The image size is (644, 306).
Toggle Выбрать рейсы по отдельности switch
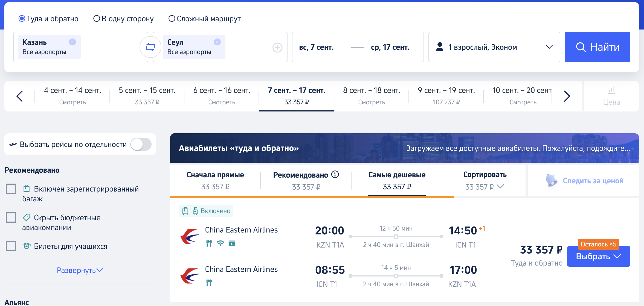pos(141,144)
